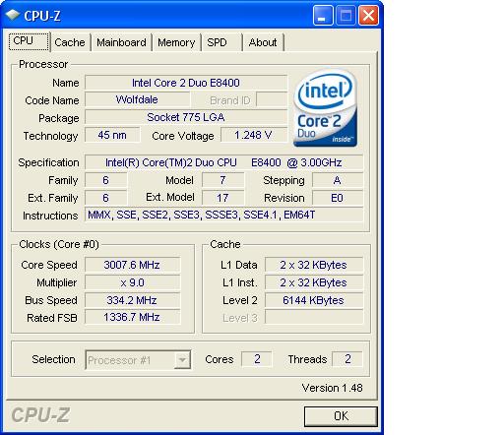Open the About tab
504x435 pixels.
[x=263, y=42]
